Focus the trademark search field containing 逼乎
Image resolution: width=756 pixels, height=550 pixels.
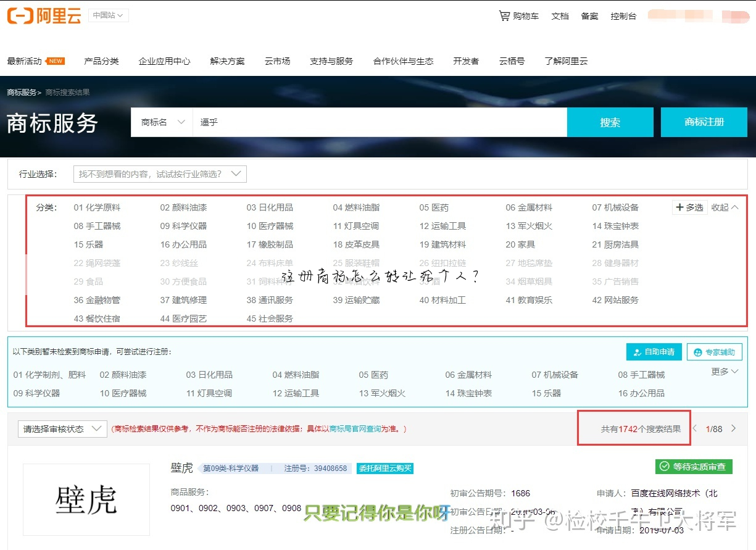[380, 122]
